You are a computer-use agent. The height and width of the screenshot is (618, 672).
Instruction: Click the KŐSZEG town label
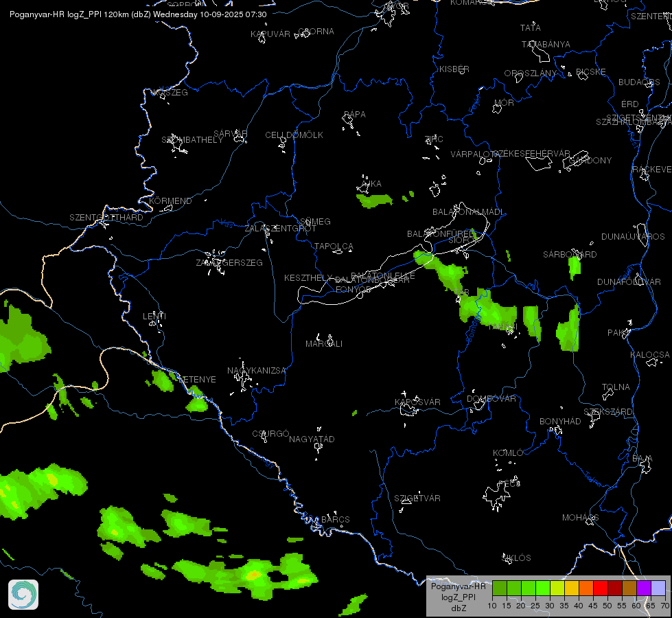click(x=170, y=93)
